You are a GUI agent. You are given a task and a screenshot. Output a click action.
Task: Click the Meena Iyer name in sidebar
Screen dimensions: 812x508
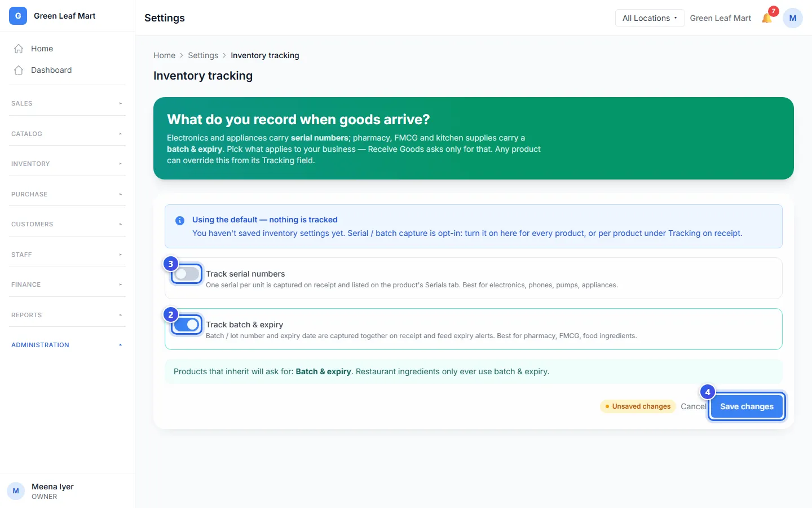pyautogui.click(x=52, y=487)
